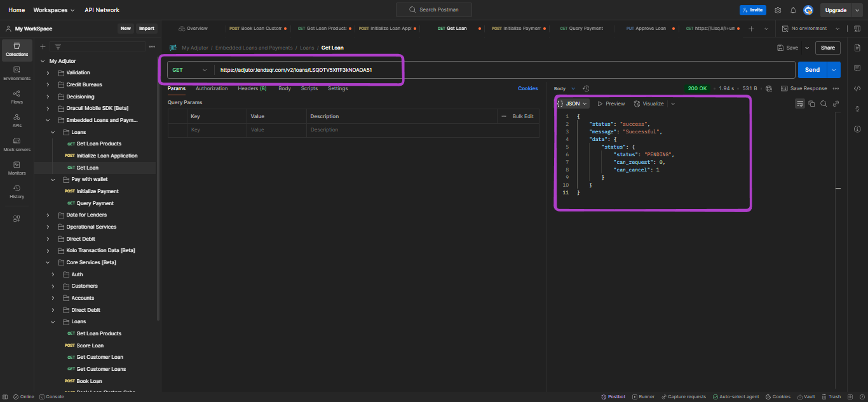The image size is (868, 402).
Task: Open the comments icon in right sidebar
Action: (857, 68)
